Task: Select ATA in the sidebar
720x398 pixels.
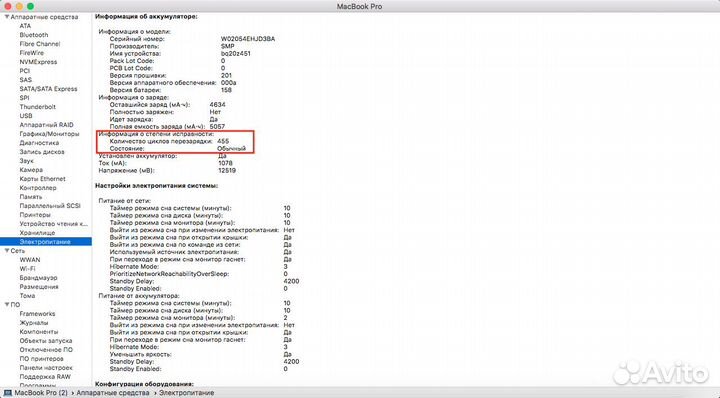Action: 25,26
